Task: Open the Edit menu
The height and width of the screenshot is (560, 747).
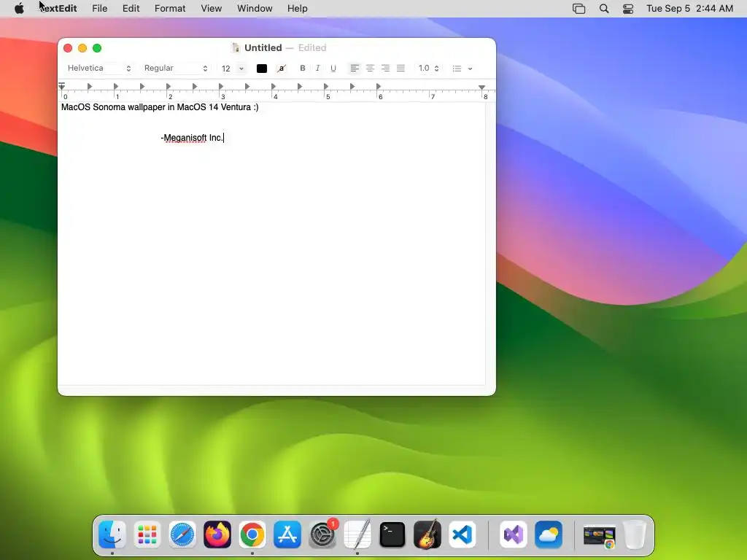Action: [x=131, y=9]
